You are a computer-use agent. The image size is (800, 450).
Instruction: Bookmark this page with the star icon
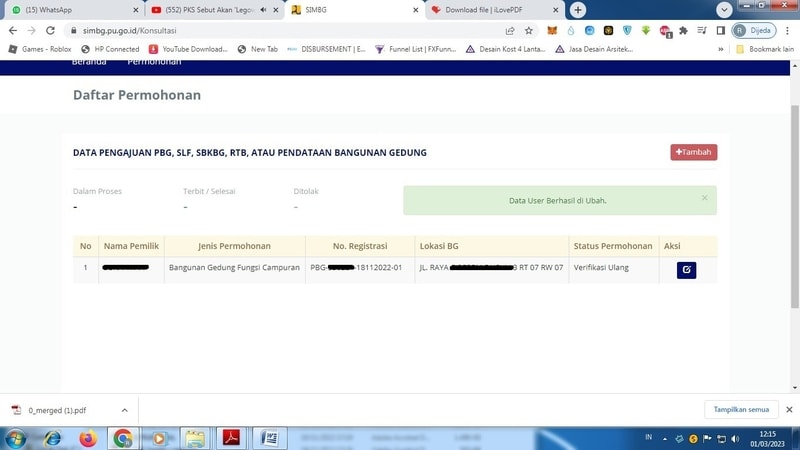tap(529, 30)
